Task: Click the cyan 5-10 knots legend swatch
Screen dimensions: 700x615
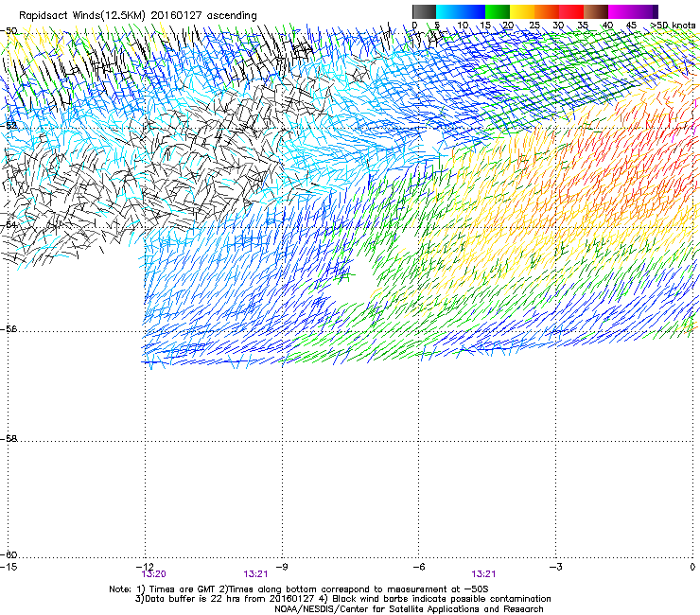Action: coord(448,11)
